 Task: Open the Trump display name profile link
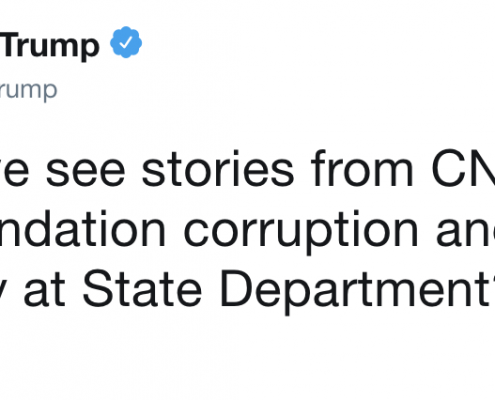[x=52, y=46]
